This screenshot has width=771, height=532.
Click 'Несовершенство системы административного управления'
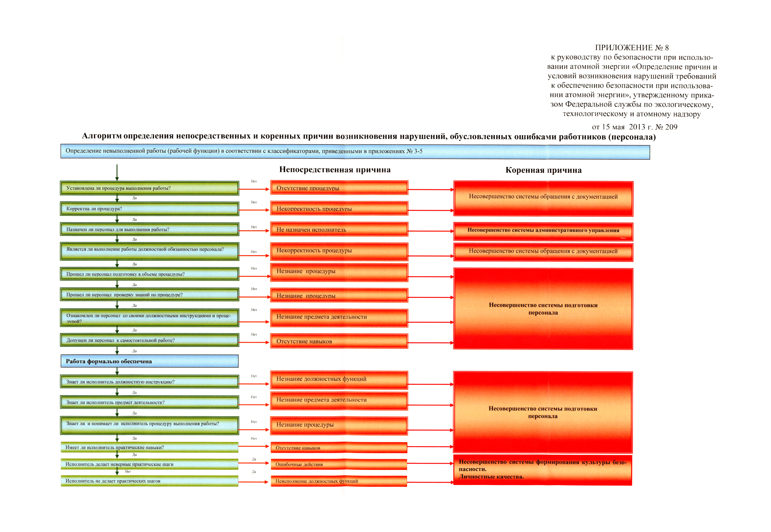(543, 232)
